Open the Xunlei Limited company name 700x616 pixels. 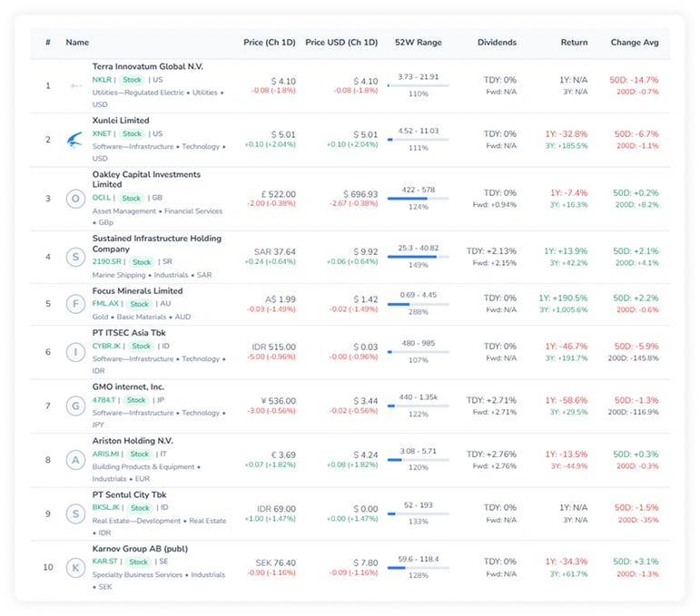click(121, 121)
